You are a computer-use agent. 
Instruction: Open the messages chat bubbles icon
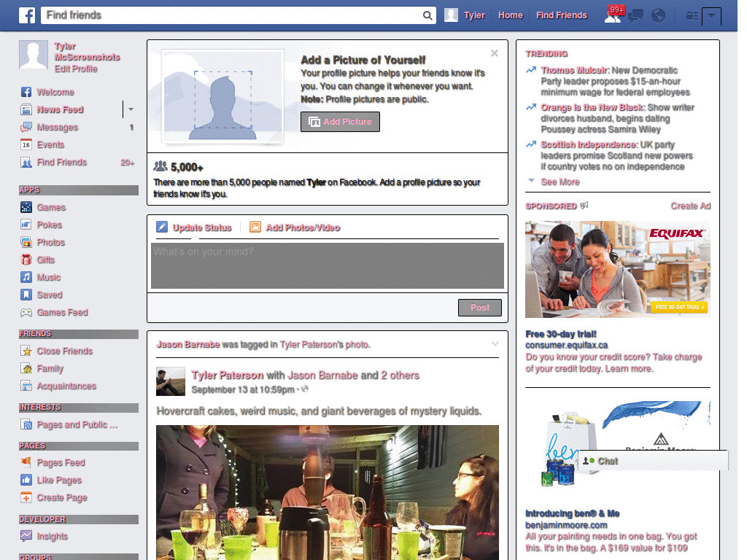635,16
